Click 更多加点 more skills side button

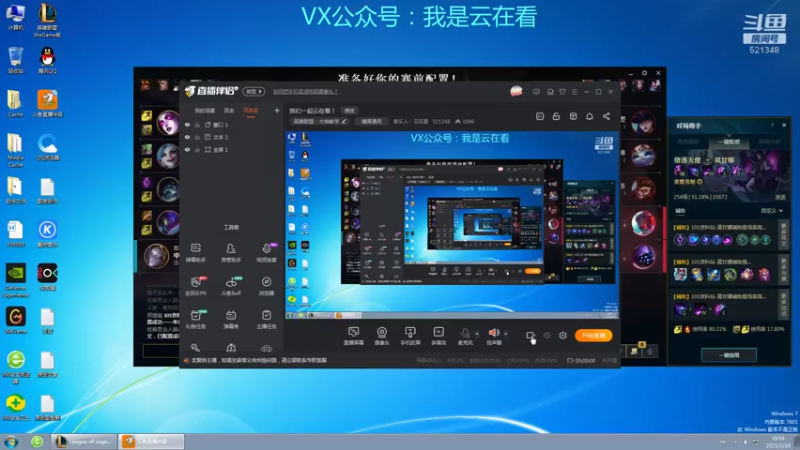tap(784, 305)
